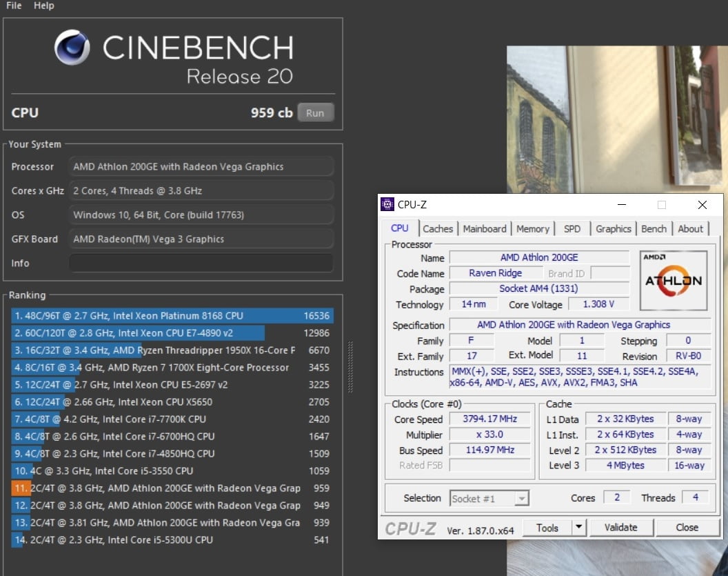The width and height of the screenshot is (728, 576).
Task: Open the File menu
Action: [14, 6]
